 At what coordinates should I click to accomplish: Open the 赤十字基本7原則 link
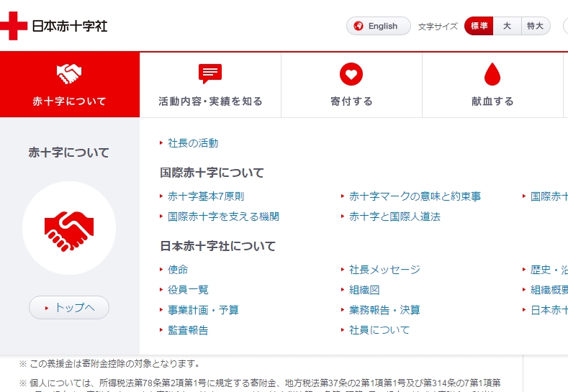click(206, 196)
